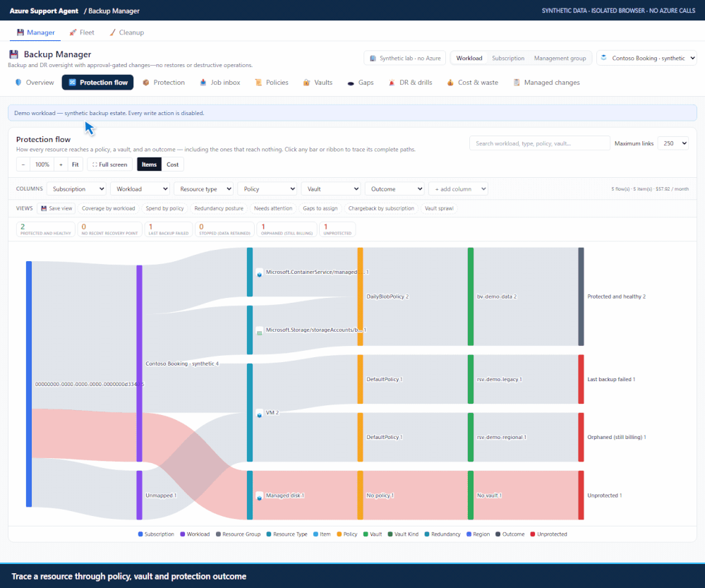The image size is (705, 588).
Task: Switch to the Cleanup tab
Action: [127, 32]
